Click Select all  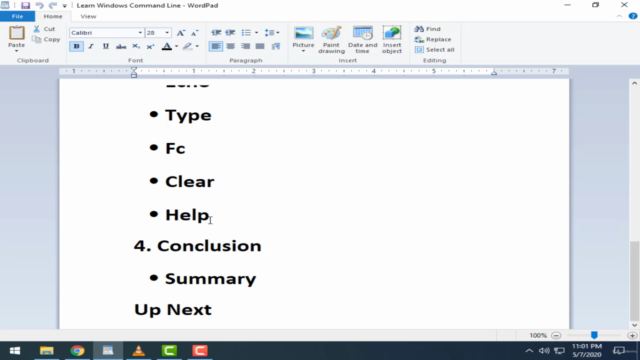click(434, 50)
